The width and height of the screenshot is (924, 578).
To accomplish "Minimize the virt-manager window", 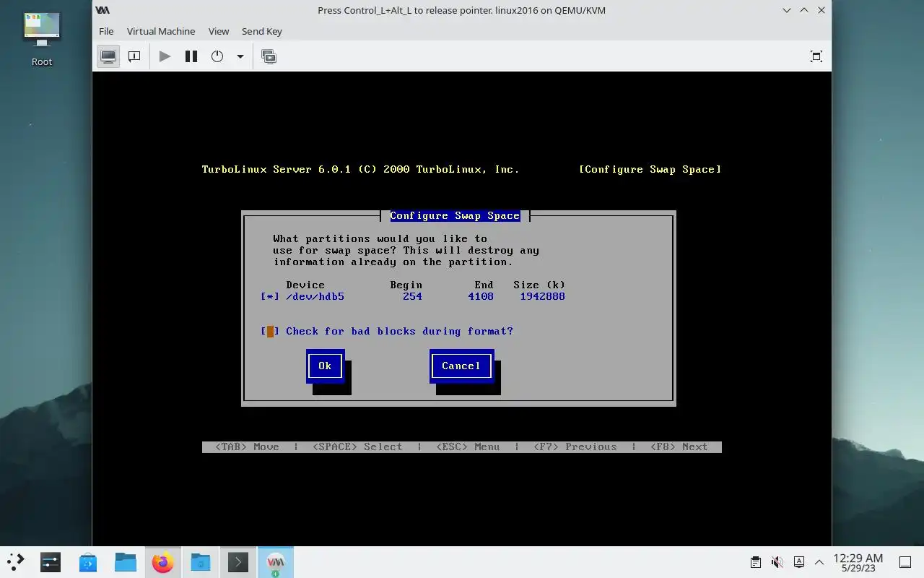I will tap(787, 10).
